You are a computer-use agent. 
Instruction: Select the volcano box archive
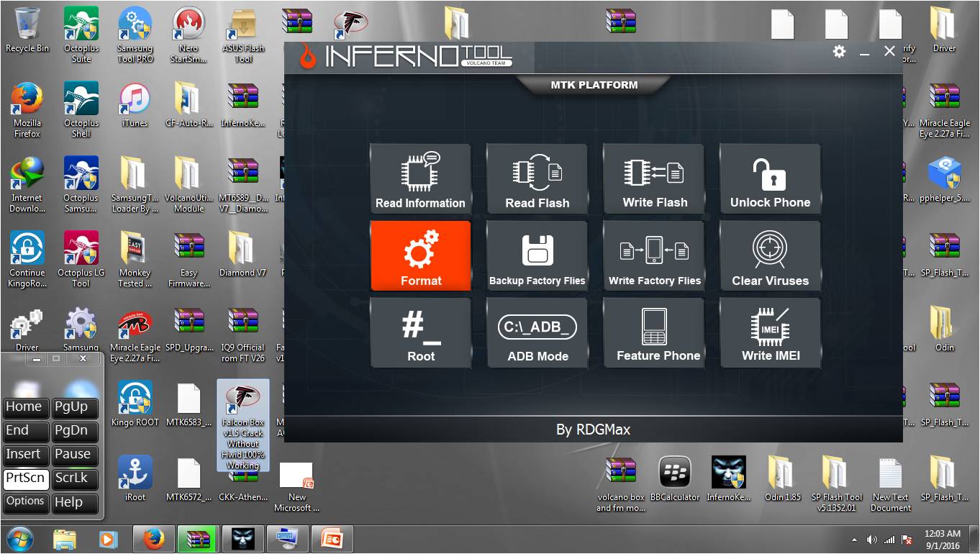click(620, 485)
